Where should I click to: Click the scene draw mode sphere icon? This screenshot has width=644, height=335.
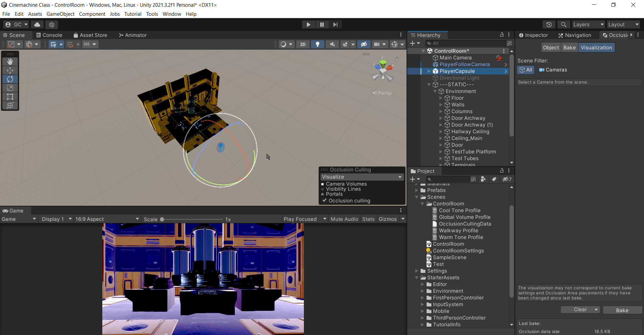point(283,44)
